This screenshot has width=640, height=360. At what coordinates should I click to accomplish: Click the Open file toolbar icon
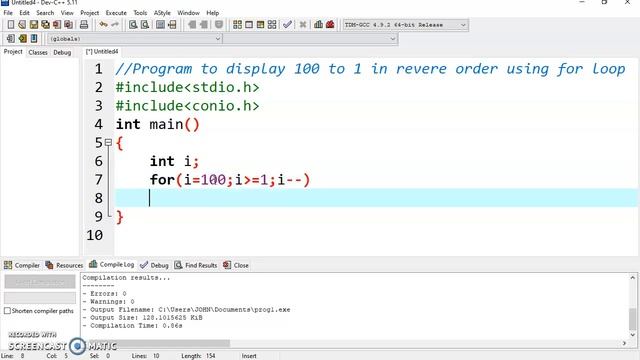[22, 25]
